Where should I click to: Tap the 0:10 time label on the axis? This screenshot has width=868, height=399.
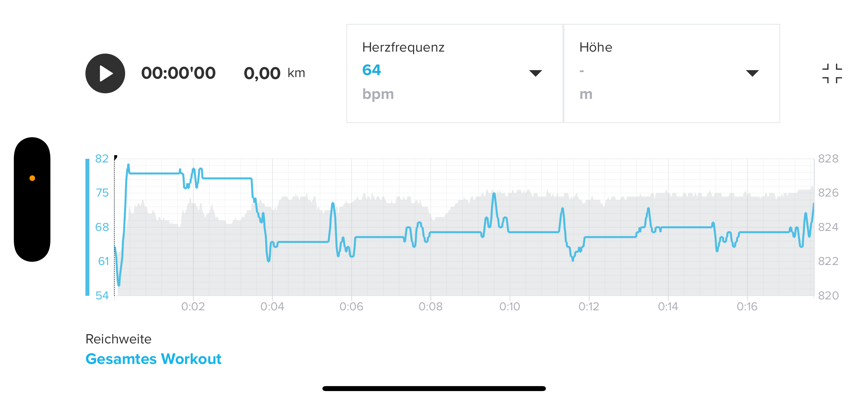(509, 307)
